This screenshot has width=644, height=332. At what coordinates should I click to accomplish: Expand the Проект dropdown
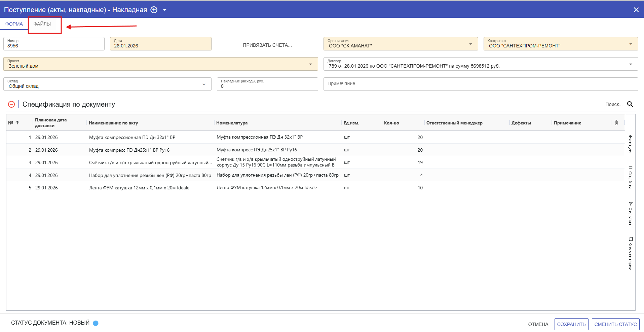[x=310, y=64]
